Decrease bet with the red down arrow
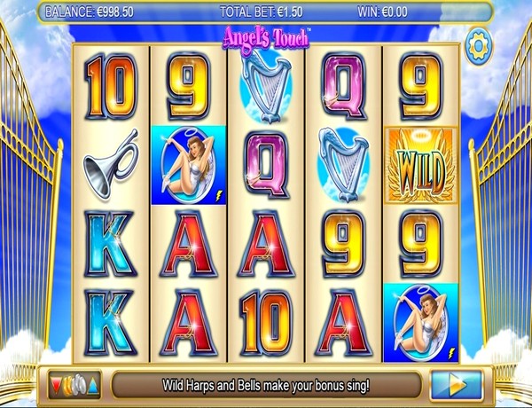Viewport: 532px width, 408px height. (55, 385)
